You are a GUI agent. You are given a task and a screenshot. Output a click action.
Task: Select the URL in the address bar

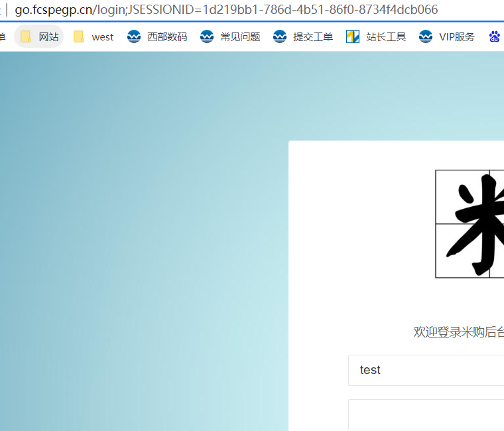225,10
